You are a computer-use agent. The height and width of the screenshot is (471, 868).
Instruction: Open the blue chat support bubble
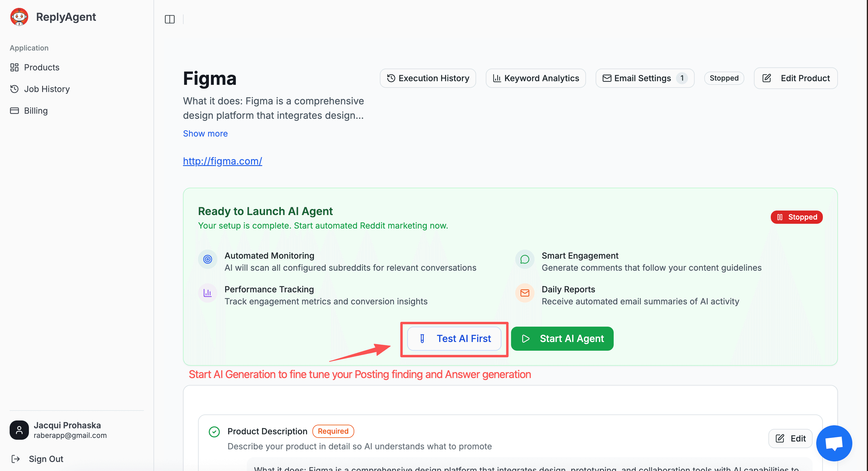(x=834, y=443)
